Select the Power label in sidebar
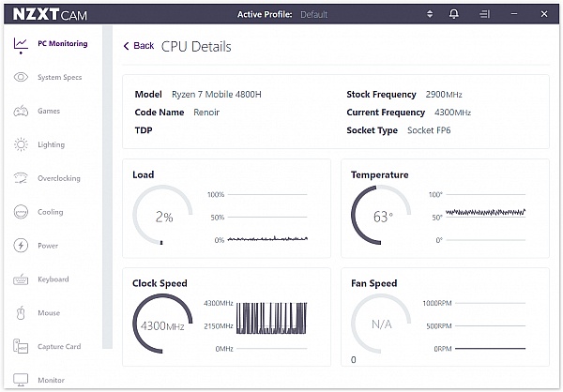 [48, 246]
